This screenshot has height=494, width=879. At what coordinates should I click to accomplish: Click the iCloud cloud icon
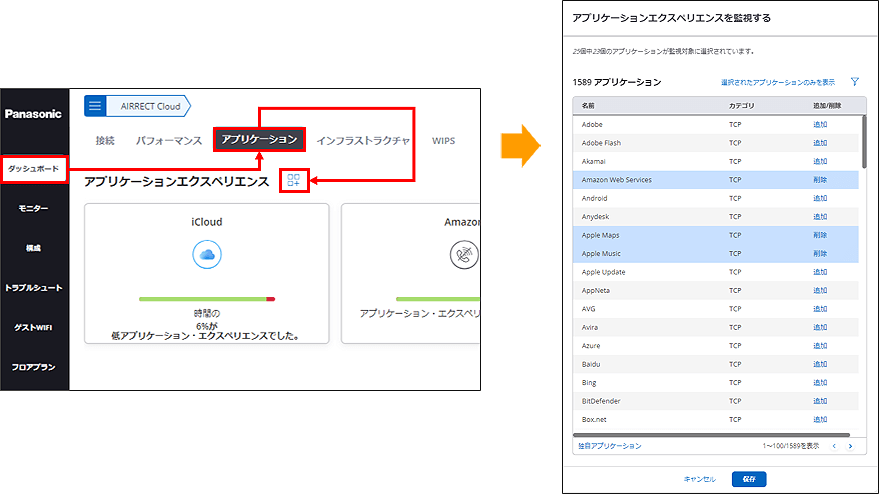(x=206, y=255)
